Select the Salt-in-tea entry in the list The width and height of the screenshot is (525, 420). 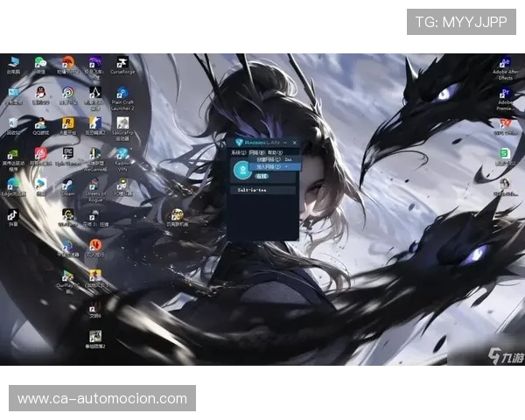[262, 190]
